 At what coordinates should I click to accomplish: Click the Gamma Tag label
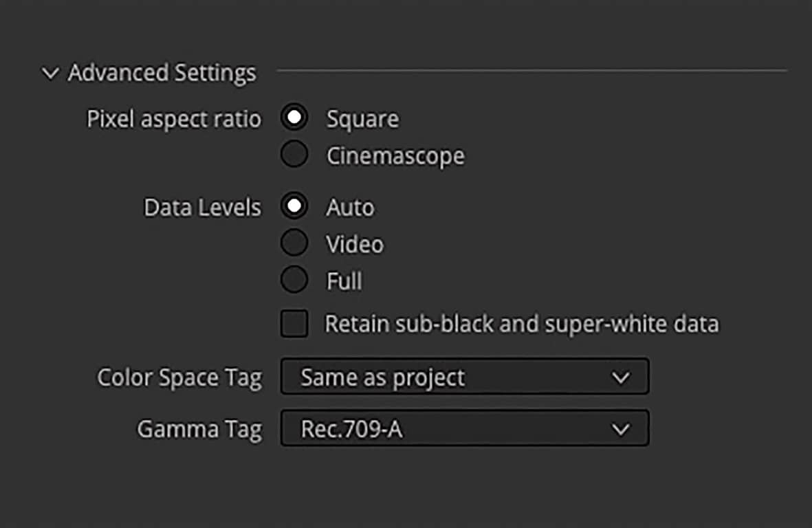coord(199,428)
